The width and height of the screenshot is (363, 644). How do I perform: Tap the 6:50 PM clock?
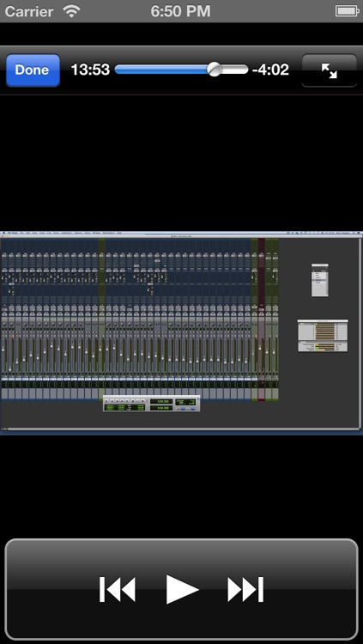180,11
